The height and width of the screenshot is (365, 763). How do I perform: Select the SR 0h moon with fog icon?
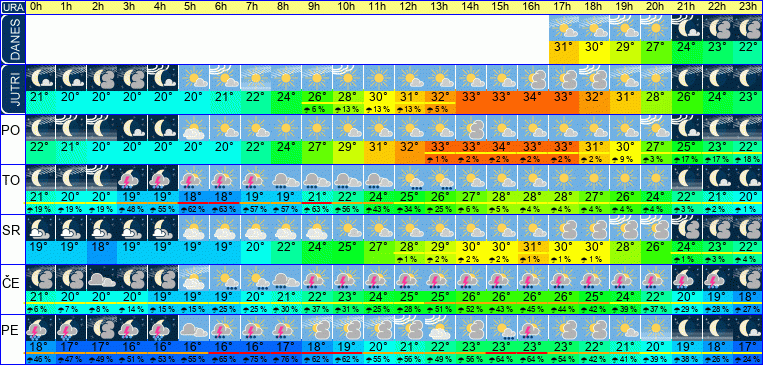[x=41, y=227]
